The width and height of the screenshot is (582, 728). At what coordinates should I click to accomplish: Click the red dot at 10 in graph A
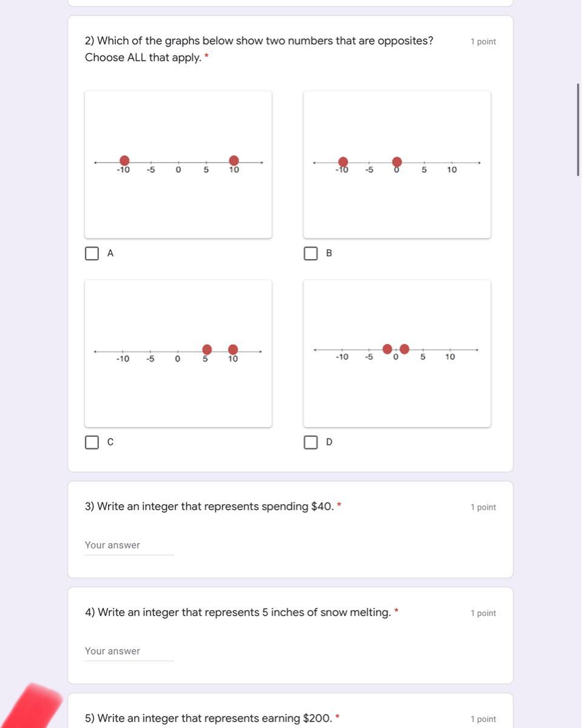pyautogui.click(x=234, y=160)
